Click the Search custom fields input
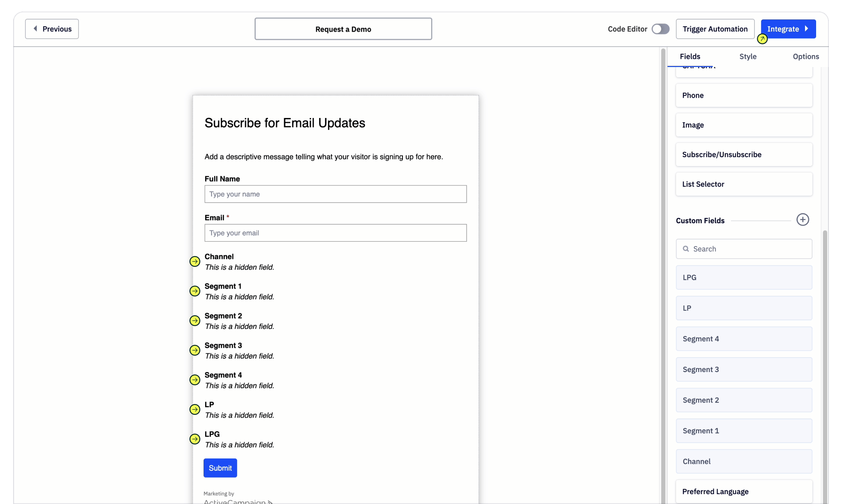The width and height of the screenshot is (842, 504). tap(744, 249)
